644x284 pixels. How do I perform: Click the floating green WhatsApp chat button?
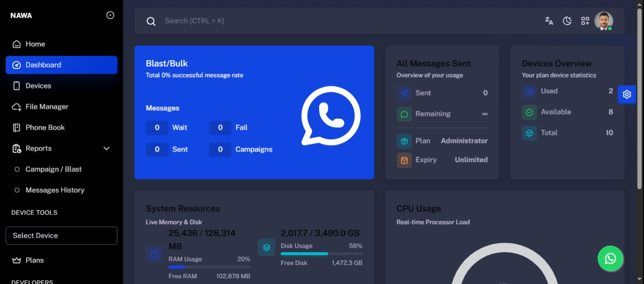pyautogui.click(x=610, y=258)
